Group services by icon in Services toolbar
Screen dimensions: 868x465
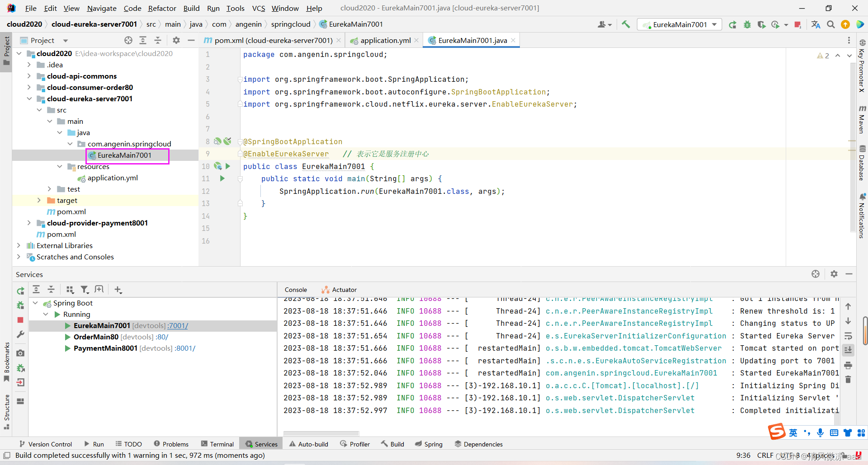70,290
